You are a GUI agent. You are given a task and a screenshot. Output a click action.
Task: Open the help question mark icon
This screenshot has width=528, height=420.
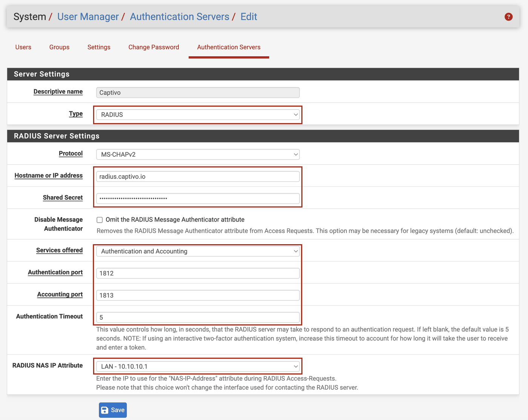(x=508, y=17)
